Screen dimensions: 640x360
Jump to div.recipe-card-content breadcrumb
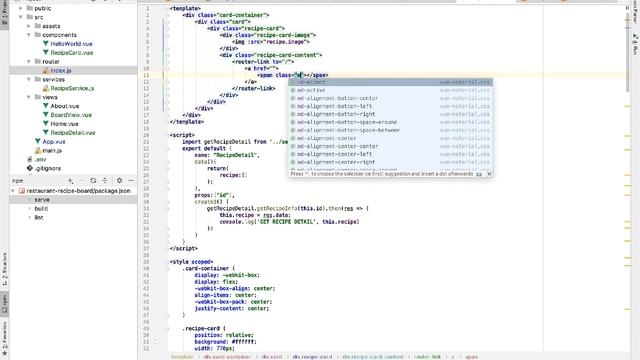coord(373,357)
